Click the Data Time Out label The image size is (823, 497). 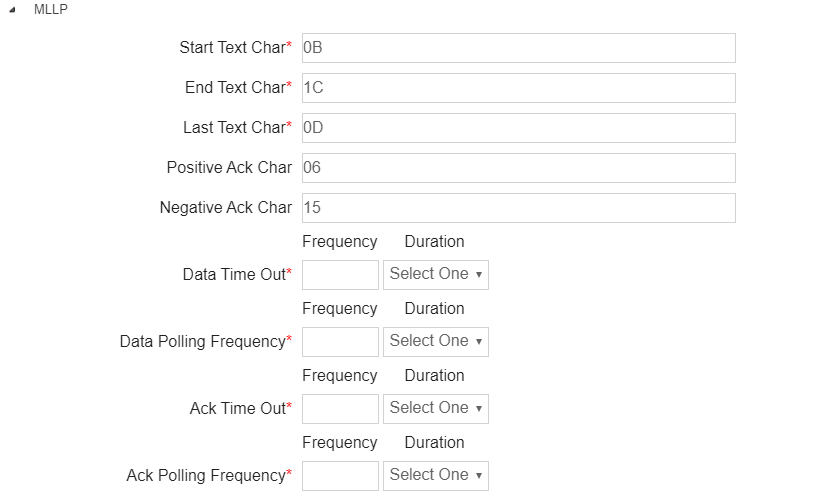point(234,274)
